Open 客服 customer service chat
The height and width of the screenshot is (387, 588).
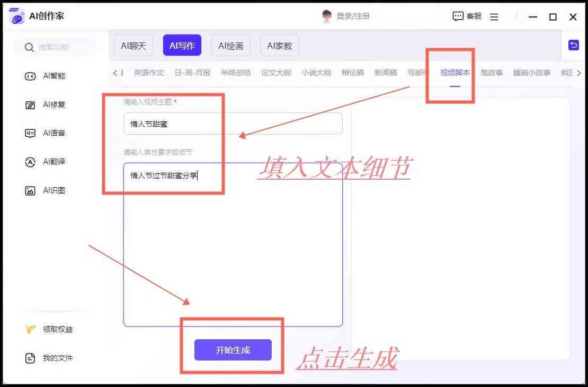(467, 16)
